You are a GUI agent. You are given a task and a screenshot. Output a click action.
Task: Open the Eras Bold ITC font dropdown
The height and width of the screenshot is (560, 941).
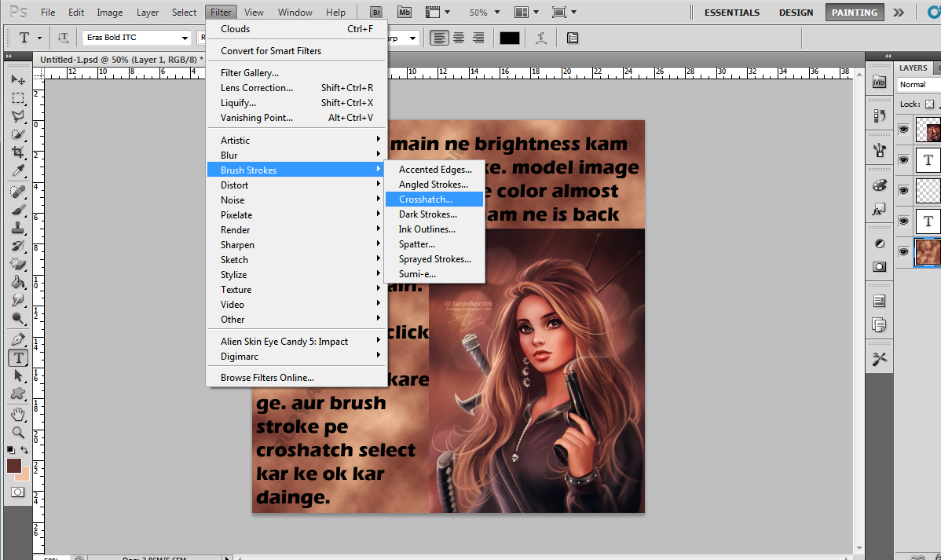click(x=185, y=38)
